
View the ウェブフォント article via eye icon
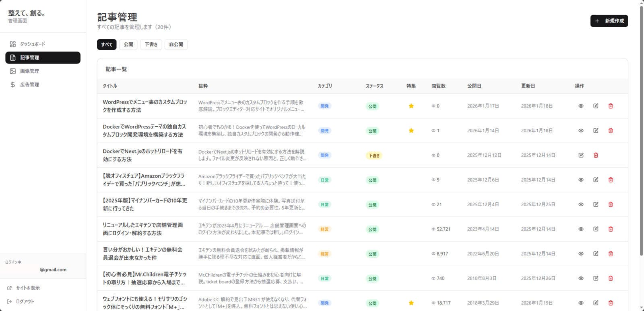coord(581,303)
